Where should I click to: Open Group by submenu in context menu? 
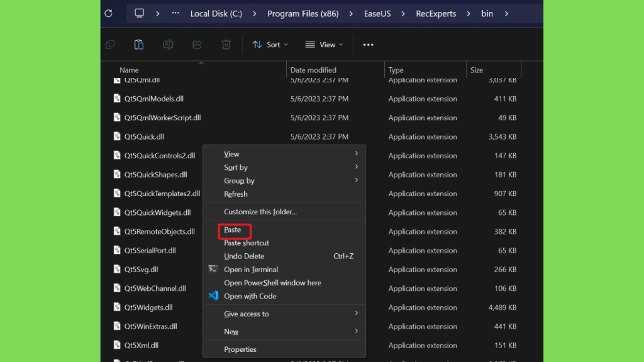click(x=284, y=180)
